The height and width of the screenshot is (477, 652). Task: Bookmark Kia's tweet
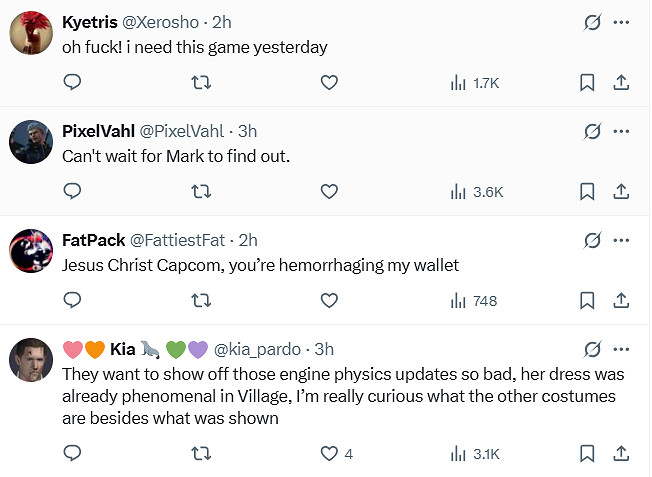point(587,454)
